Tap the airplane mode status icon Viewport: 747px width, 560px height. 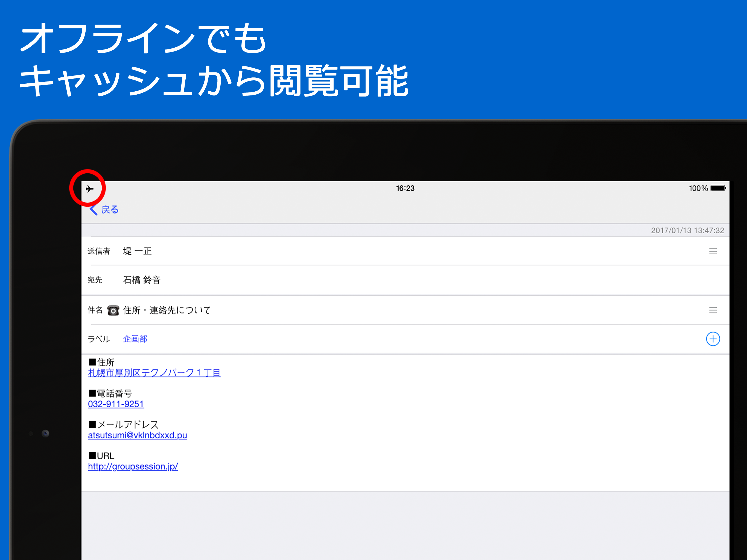89,188
